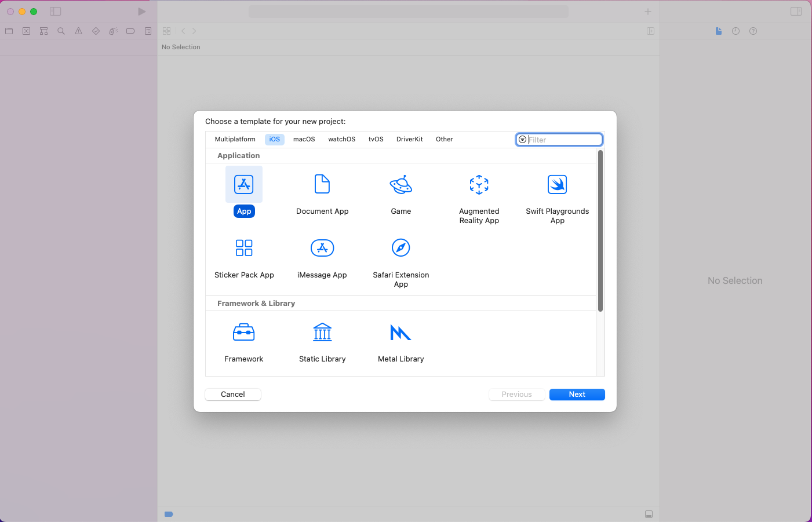Switch to the Multiplatform tab

click(x=235, y=140)
